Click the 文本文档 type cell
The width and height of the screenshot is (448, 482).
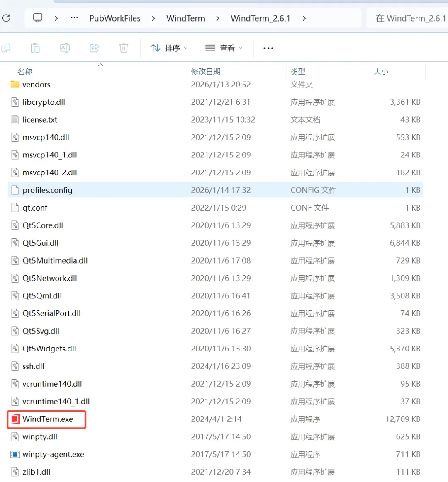(x=305, y=120)
